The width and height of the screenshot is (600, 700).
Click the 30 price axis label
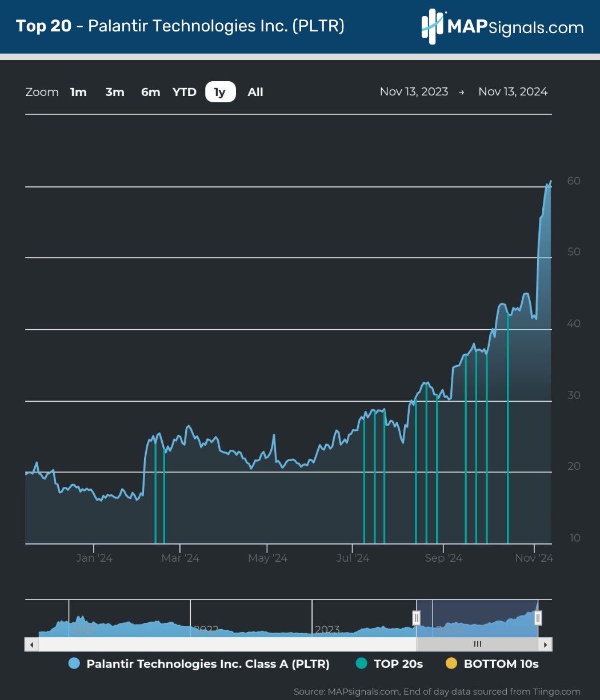point(574,395)
